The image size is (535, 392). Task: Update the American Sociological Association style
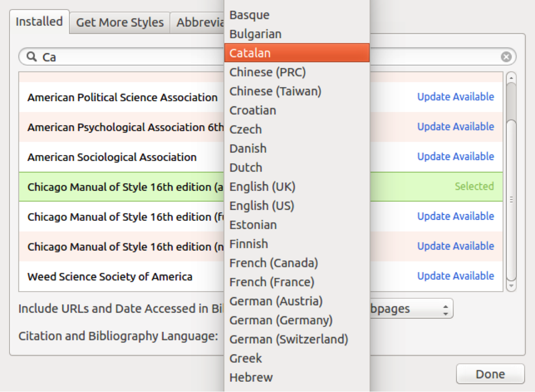455,157
